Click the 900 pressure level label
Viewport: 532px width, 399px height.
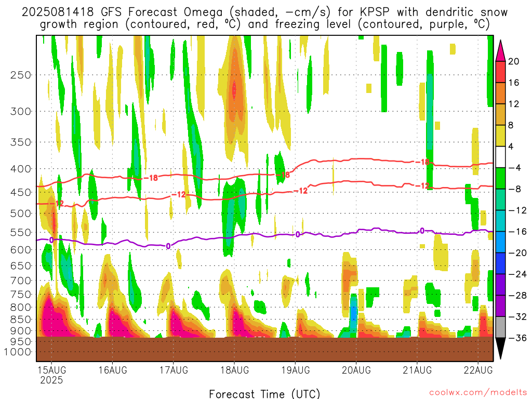point(21,331)
